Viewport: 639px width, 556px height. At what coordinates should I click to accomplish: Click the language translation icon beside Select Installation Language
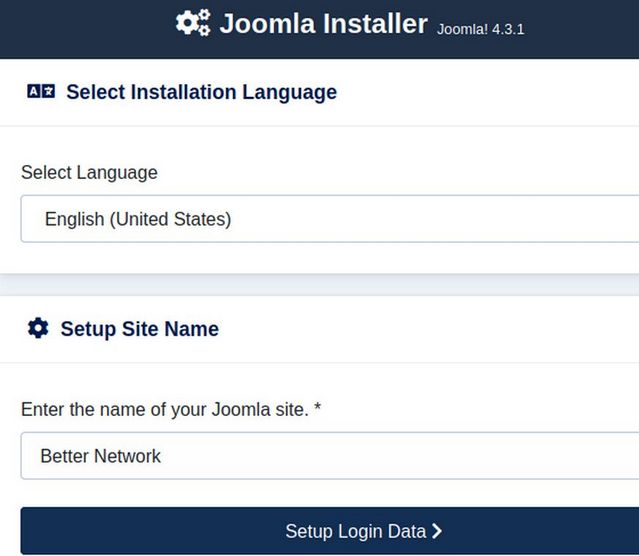41,91
